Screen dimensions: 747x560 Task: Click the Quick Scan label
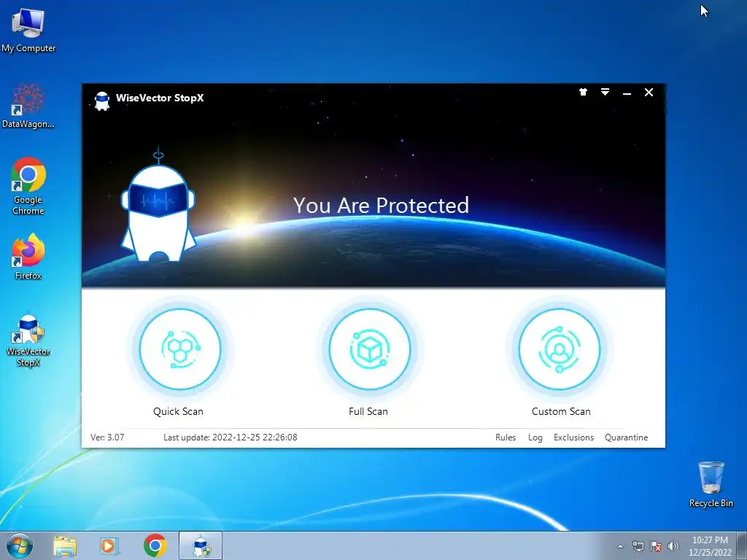click(178, 411)
